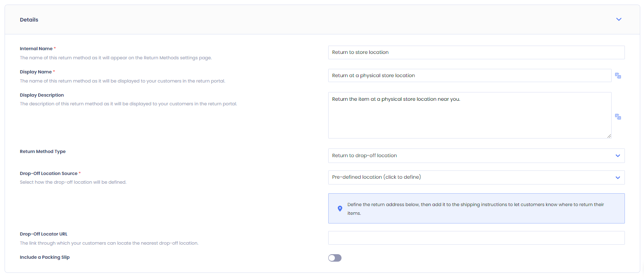Click the location pin icon in info box

340,209
